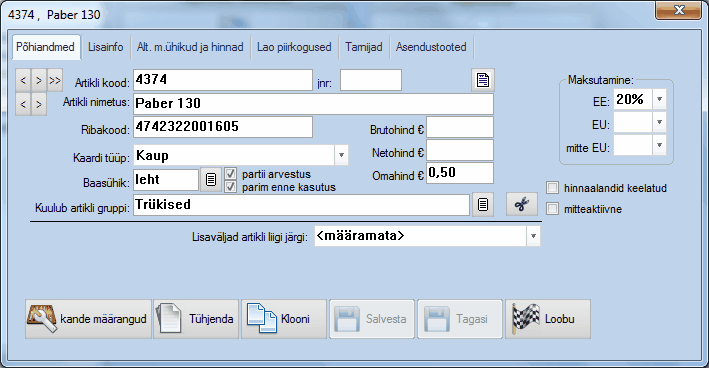This screenshot has height=368, width=709.
Task: Expand Lisaväljad artikli liigi järgi dropdown
Action: point(533,236)
